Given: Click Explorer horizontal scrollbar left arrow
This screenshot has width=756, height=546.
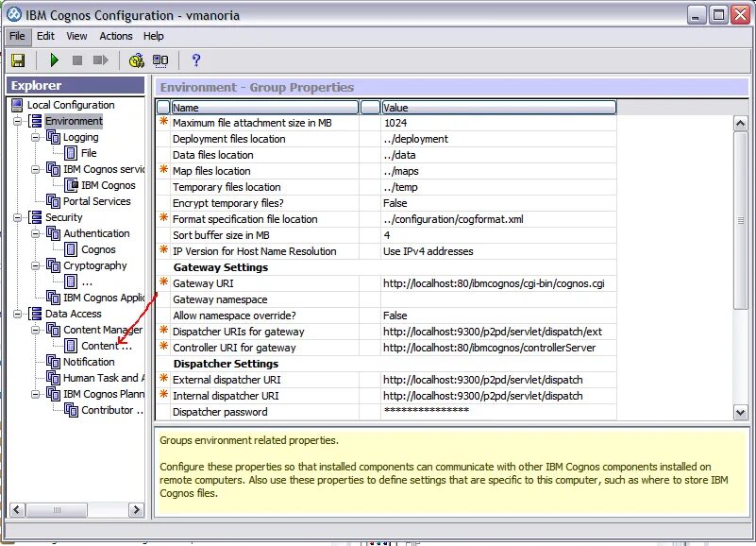Looking at the screenshot, I should (17, 510).
